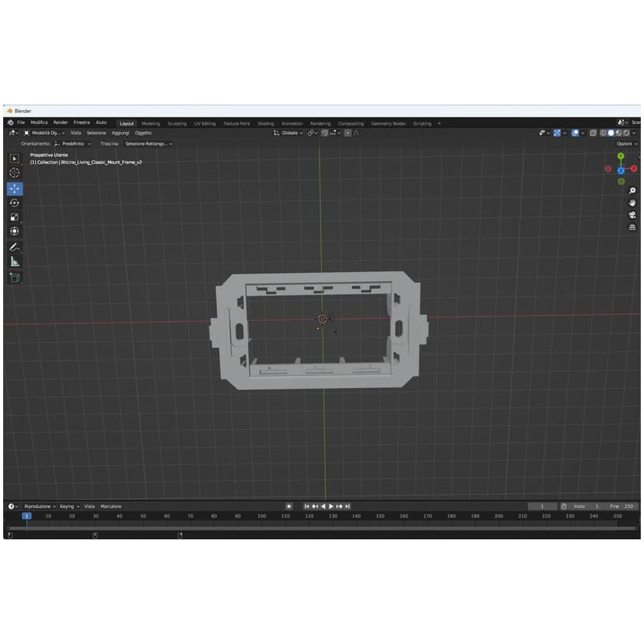Switch to Rendered viewport shading sphere
The height and width of the screenshot is (644, 644).
point(627,133)
